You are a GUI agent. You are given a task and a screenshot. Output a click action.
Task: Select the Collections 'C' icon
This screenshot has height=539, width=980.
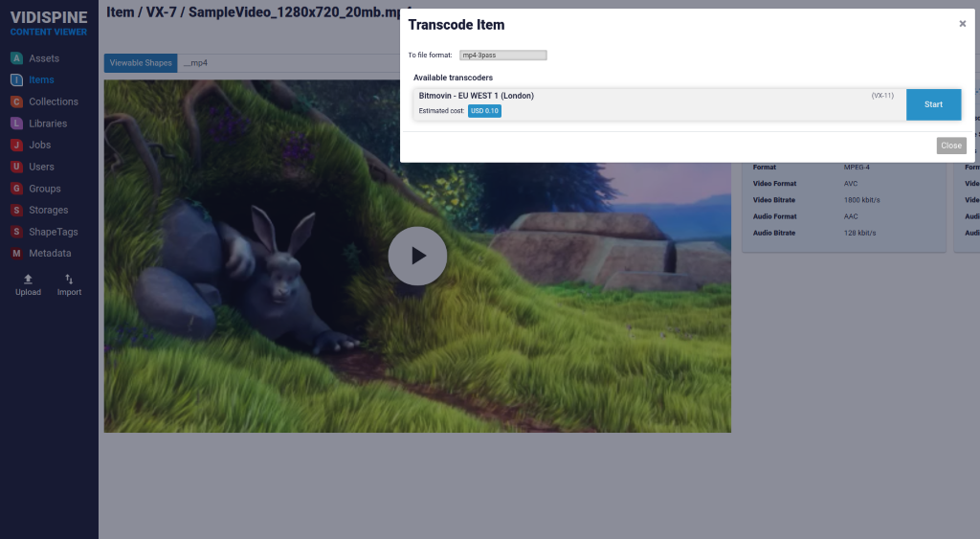(x=16, y=101)
